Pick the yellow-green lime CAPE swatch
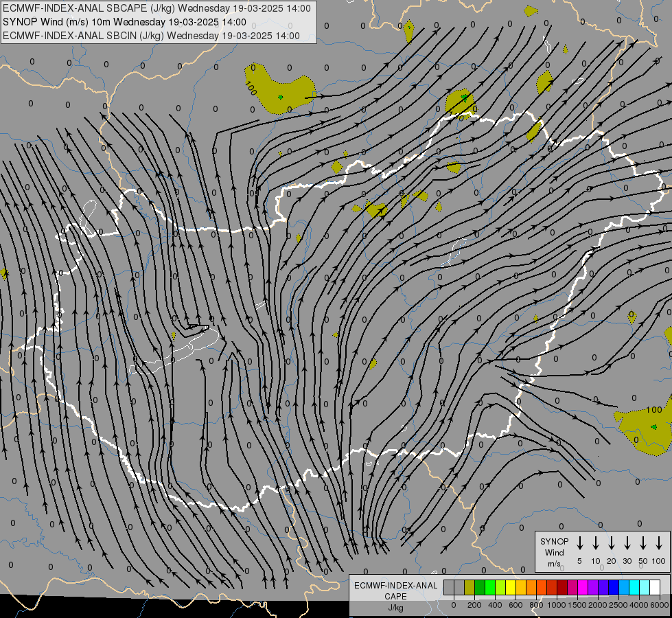Screen dimensions: 672x618 point(500,588)
